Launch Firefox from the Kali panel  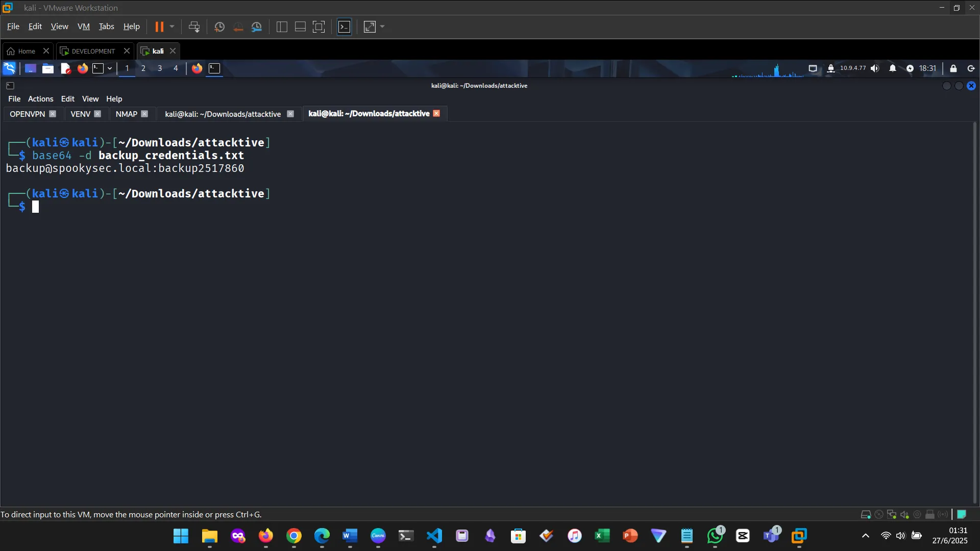tap(82, 68)
